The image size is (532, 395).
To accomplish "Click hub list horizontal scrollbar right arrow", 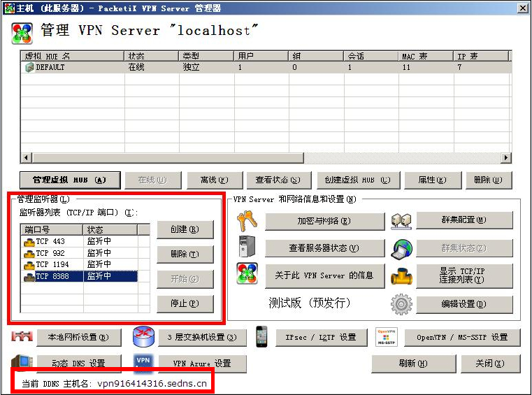I will [x=506, y=158].
